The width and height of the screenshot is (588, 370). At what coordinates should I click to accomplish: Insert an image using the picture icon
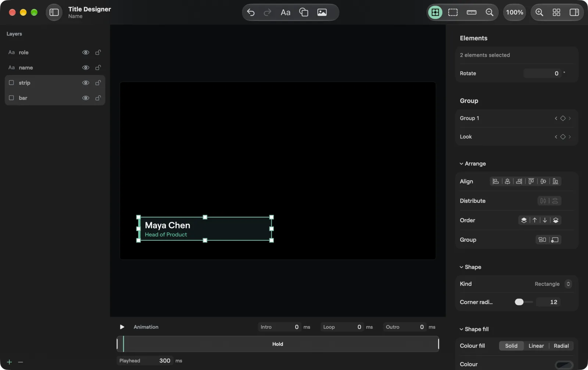tap(322, 13)
